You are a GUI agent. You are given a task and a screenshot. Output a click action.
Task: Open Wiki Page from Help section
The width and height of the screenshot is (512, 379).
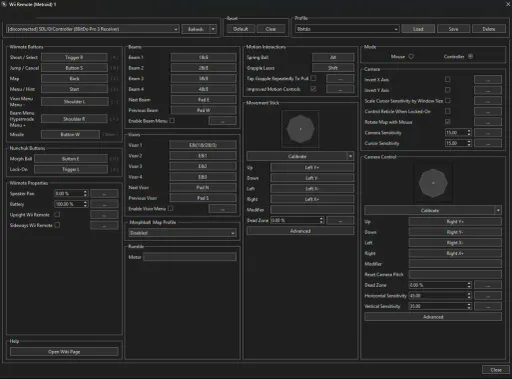(x=64, y=352)
